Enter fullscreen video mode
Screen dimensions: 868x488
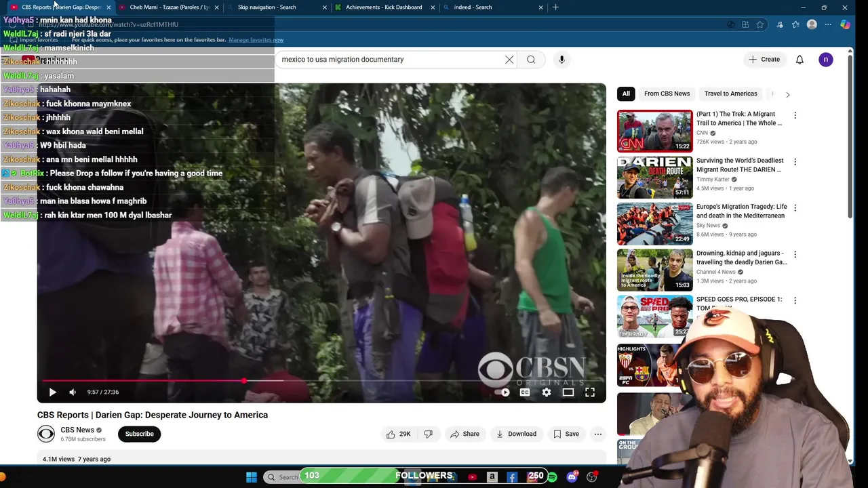(x=590, y=392)
